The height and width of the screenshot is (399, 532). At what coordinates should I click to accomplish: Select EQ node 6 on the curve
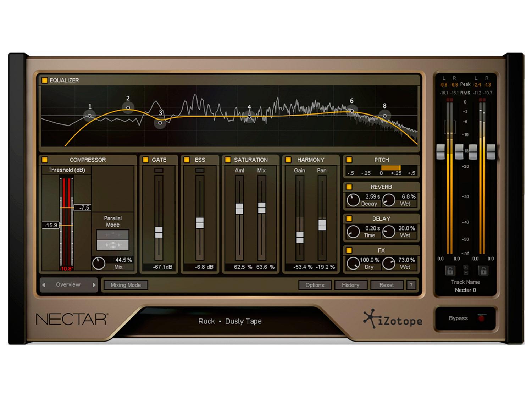click(x=352, y=111)
